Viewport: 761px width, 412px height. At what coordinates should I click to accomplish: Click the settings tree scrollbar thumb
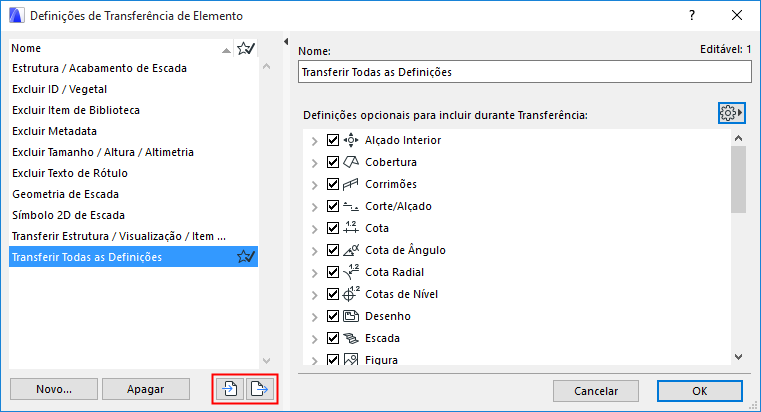(738, 180)
